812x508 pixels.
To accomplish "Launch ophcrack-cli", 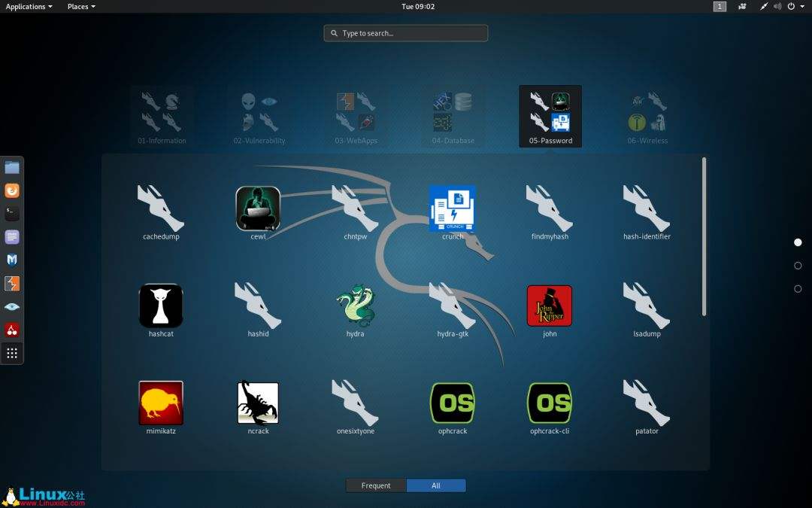I will 550,407.
